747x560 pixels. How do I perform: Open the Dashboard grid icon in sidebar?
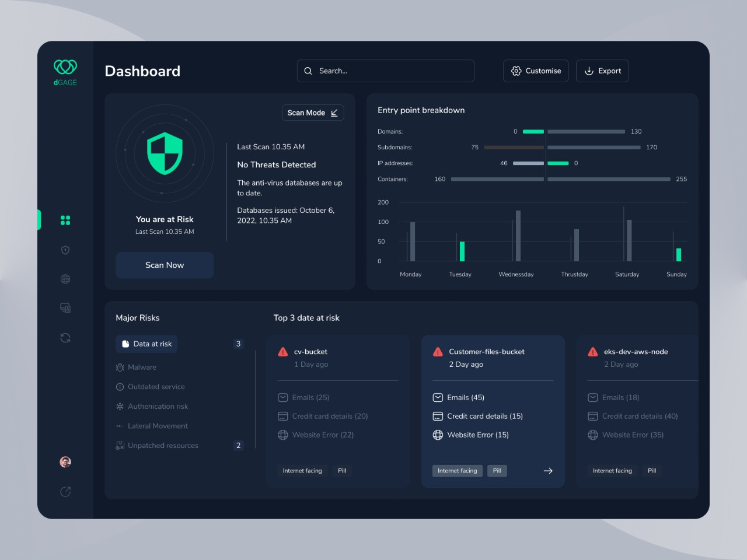[65, 220]
